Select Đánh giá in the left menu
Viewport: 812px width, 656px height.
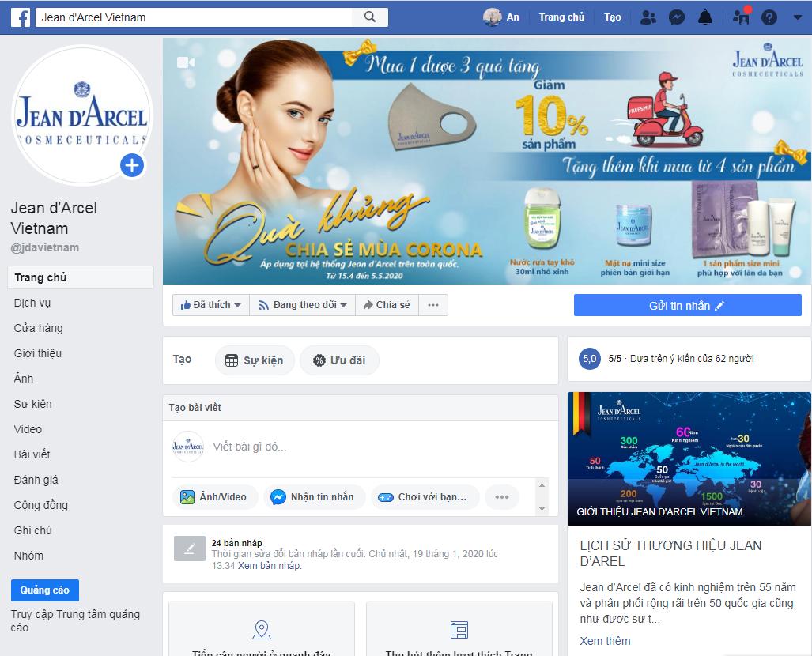pyautogui.click(x=36, y=480)
